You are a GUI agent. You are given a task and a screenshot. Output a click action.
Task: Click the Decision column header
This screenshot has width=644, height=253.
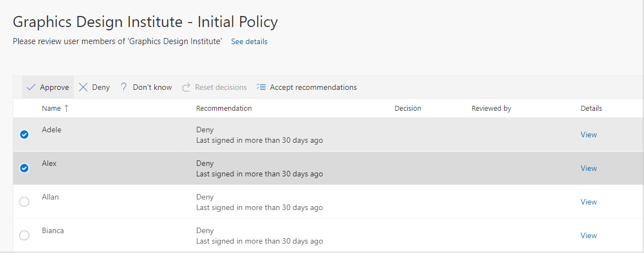(x=408, y=109)
